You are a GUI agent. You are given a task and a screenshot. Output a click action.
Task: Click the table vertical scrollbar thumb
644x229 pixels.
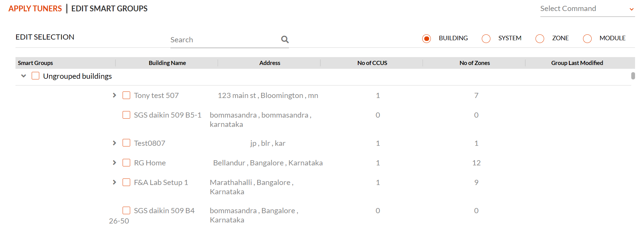(x=633, y=76)
